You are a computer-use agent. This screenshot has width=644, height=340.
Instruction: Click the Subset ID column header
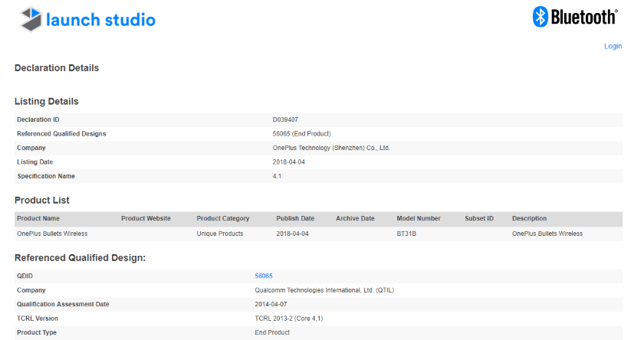pyautogui.click(x=479, y=219)
